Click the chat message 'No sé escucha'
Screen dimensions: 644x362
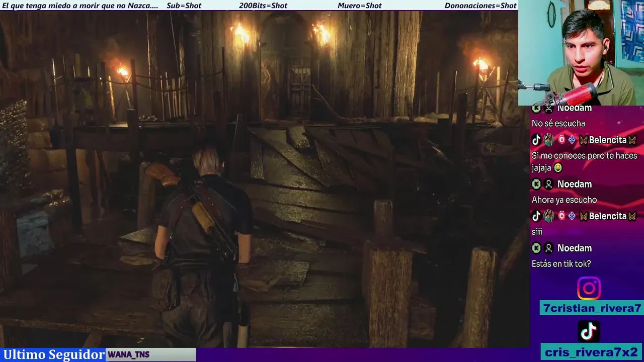tap(558, 123)
